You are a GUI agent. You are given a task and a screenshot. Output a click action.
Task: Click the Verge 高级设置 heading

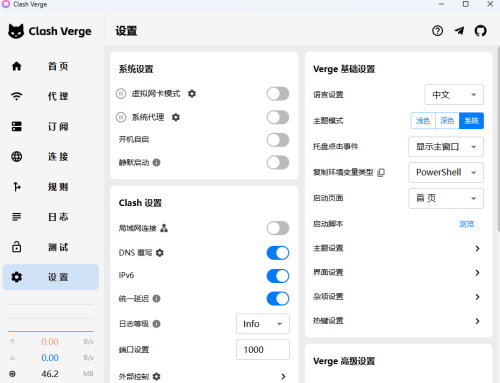(x=344, y=361)
